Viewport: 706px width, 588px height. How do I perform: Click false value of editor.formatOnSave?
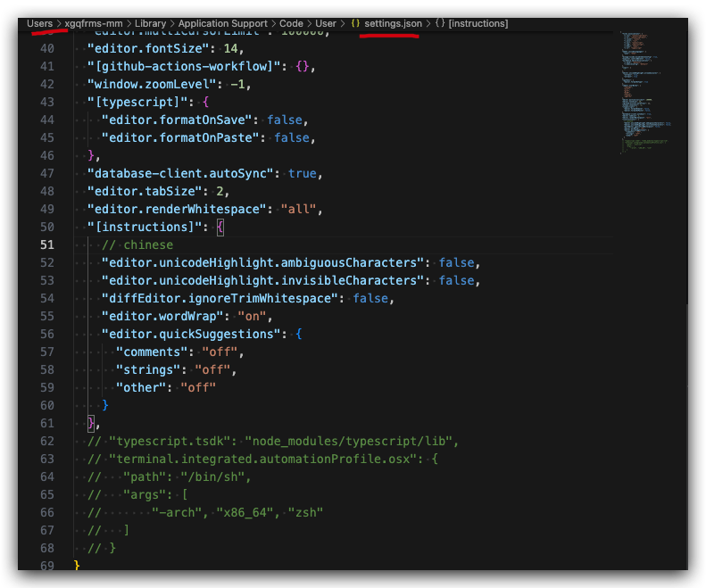click(x=285, y=120)
